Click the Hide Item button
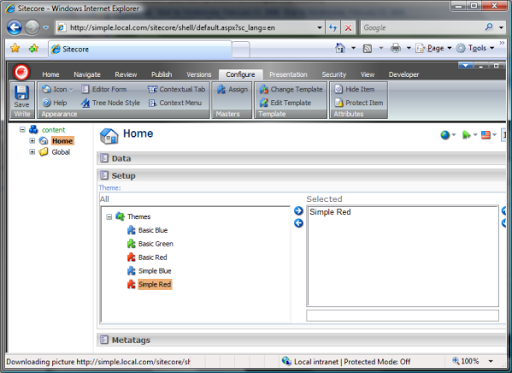Viewport: 512px width, 373px height. [355, 89]
